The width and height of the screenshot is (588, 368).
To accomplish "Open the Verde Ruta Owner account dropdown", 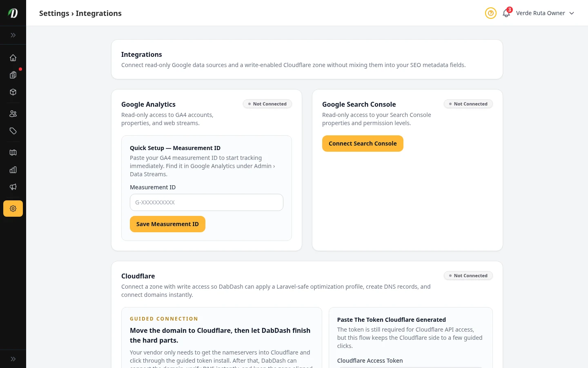I will pos(545,13).
